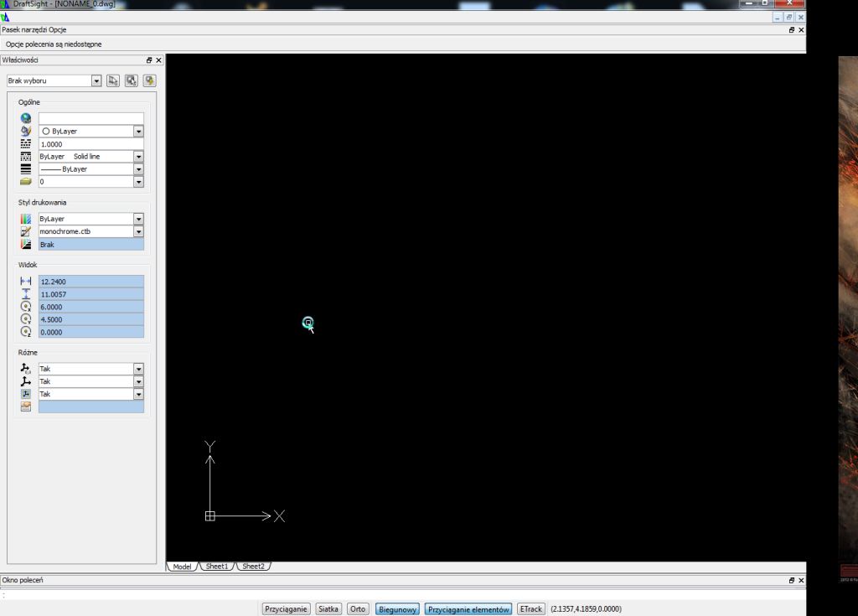
Task: Open the Brak wyboru selection dropdown
Action: click(x=96, y=81)
